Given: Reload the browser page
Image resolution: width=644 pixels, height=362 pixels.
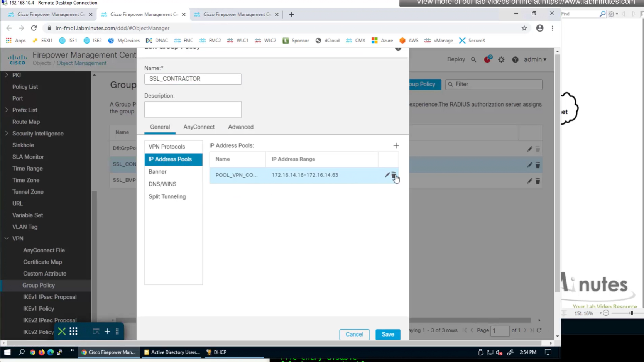Looking at the screenshot, I should [x=34, y=28].
